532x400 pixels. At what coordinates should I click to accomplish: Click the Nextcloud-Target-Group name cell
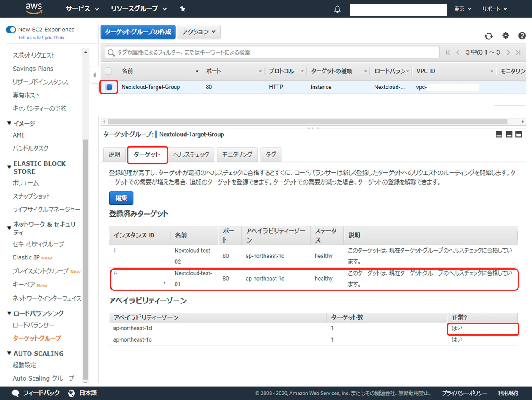(x=151, y=87)
